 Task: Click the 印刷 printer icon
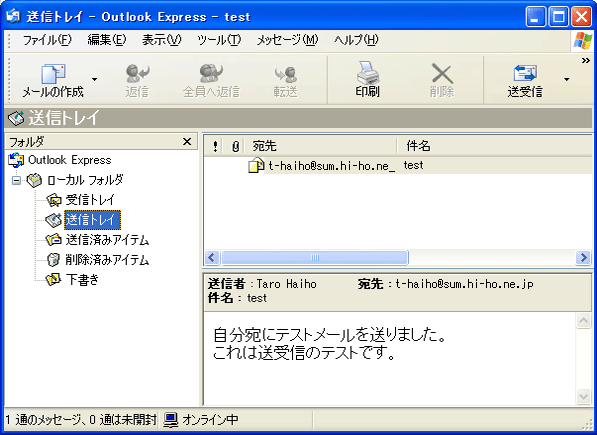click(367, 73)
